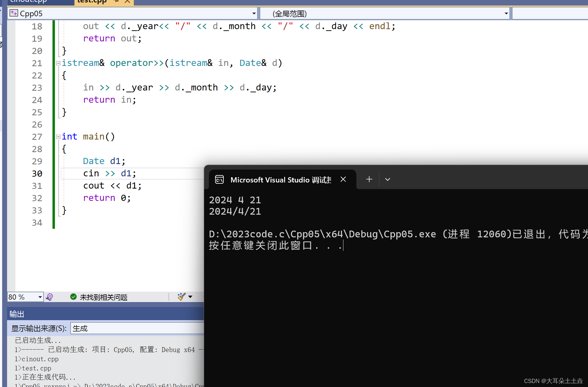Open the 80 % zoom level dropdown

point(40,297)
